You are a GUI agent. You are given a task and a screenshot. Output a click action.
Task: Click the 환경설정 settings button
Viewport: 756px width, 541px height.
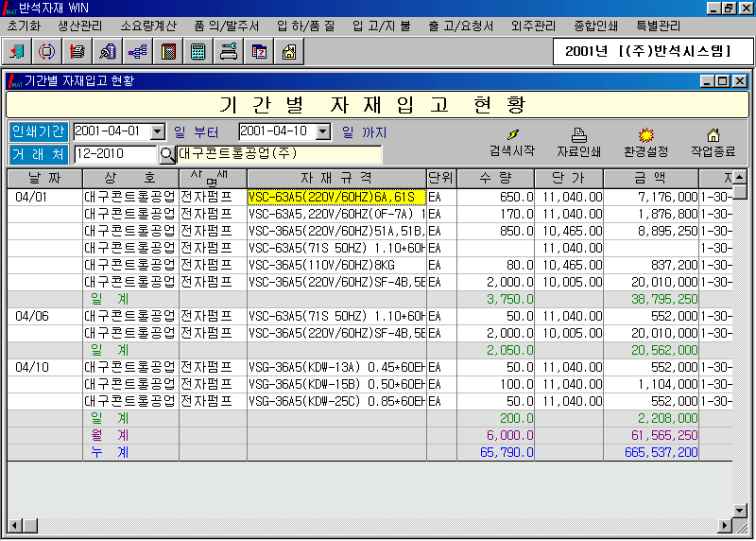646,143
